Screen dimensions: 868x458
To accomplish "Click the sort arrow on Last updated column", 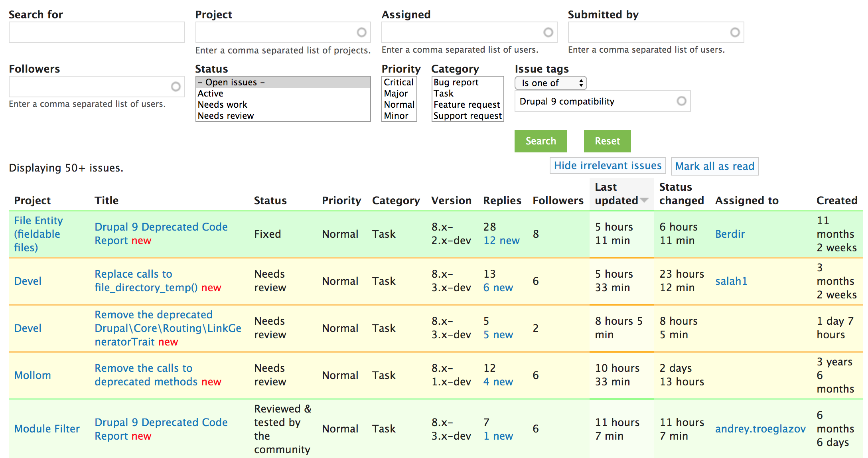I will point(644,201).
